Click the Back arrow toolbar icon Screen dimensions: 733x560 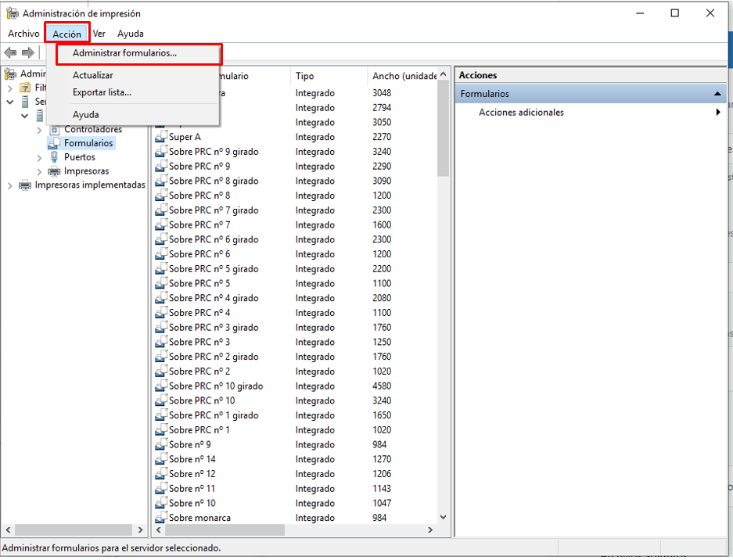pyautogui.click(x=10, y=52)
